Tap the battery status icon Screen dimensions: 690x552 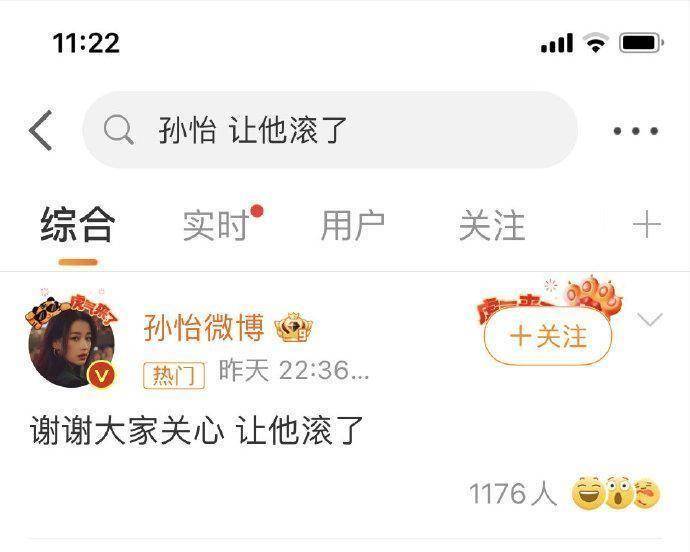642,43
